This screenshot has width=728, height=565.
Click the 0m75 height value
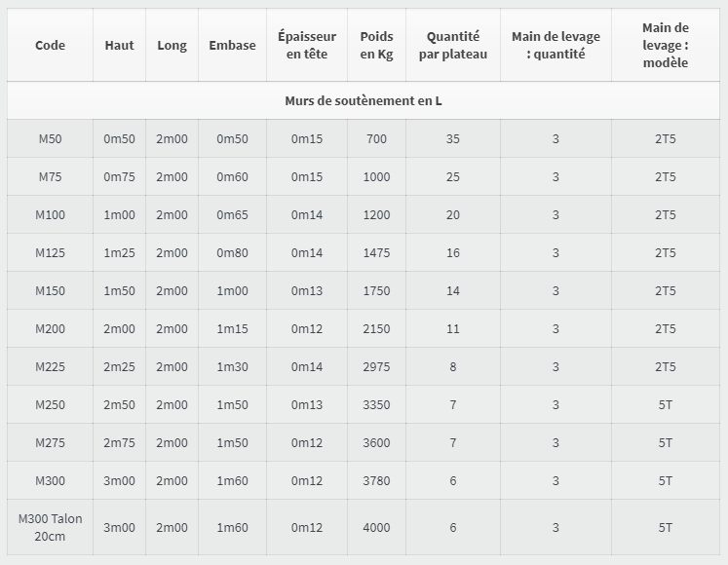[119, 177]
